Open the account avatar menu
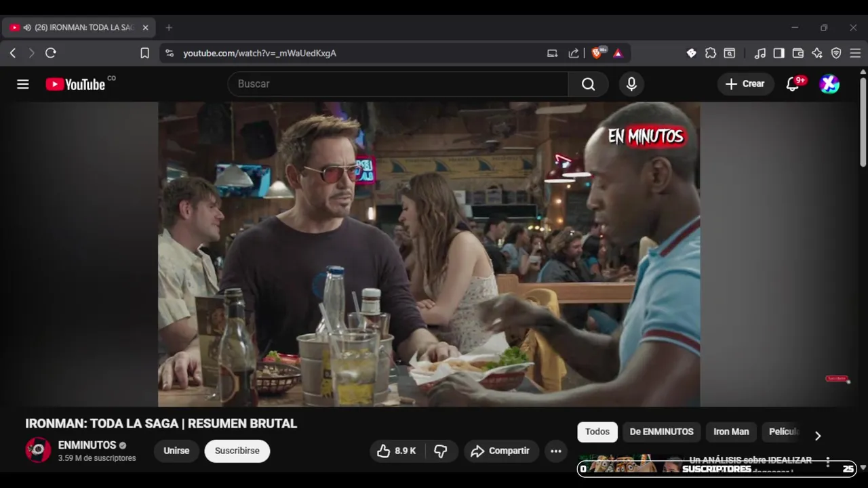The width and height of the screenshot is (868, 488). (829, 84)
